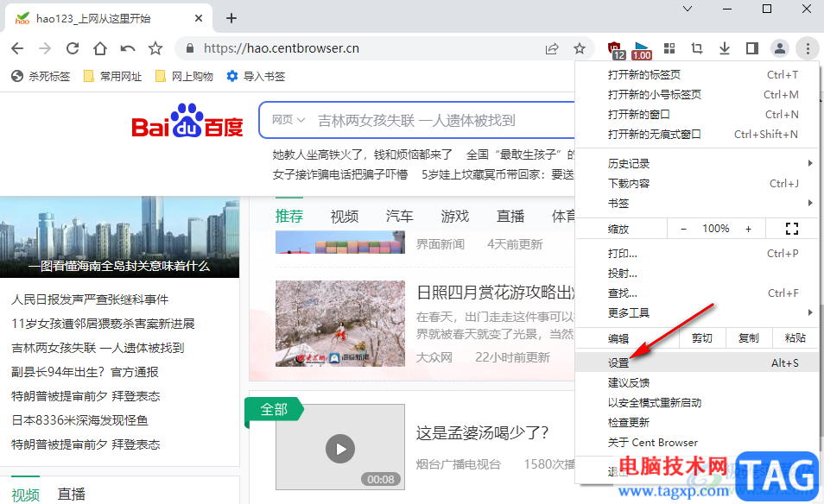824x504 pixels.
Task: Select 打开新的小号标签页 in the menu
Action: click(697, 95)
